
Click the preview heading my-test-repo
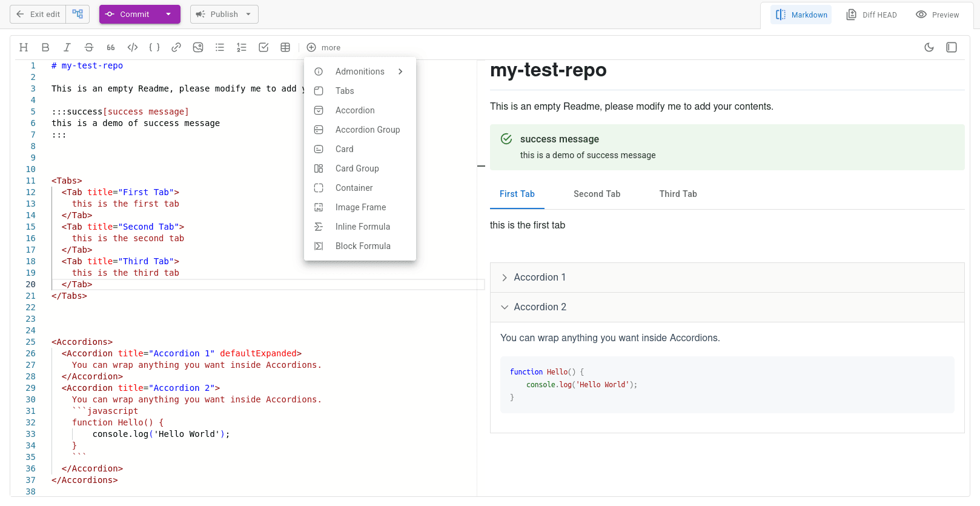tap(548, 70)
